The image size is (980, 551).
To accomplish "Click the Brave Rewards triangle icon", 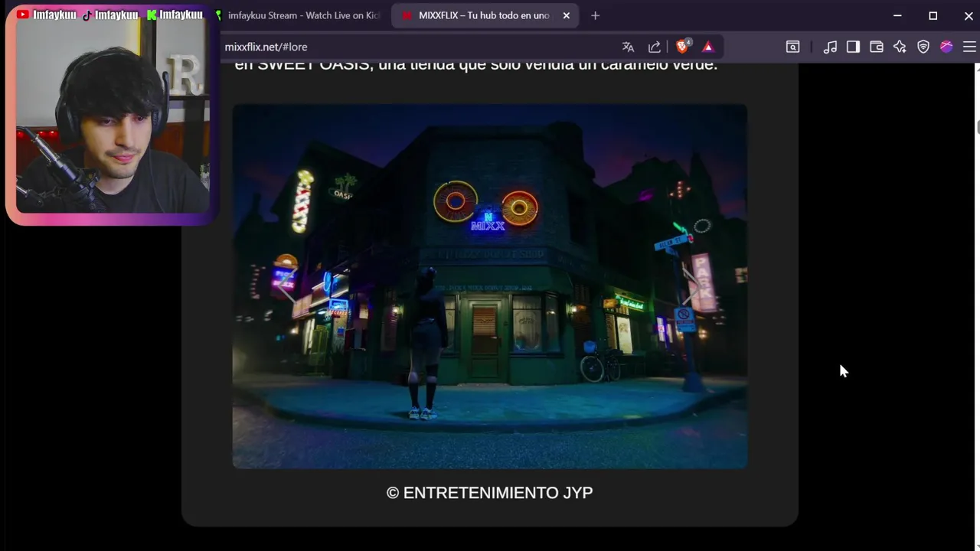I will tap(707, 47).
